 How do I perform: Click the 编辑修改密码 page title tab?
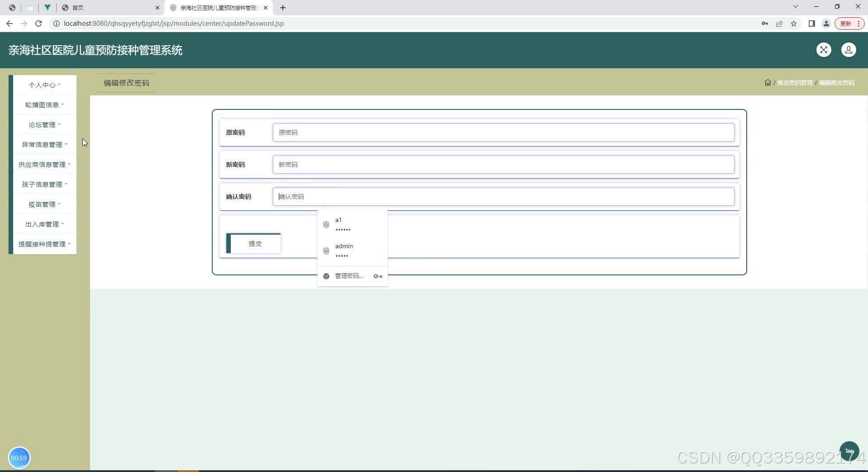click(126, 83)
